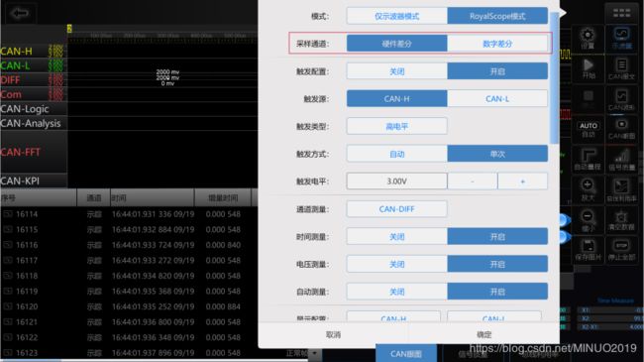The height and width of the screenshot is (362, 644).
Task: Select the CAN-Analysis row
Action: [x=34, y=123]
